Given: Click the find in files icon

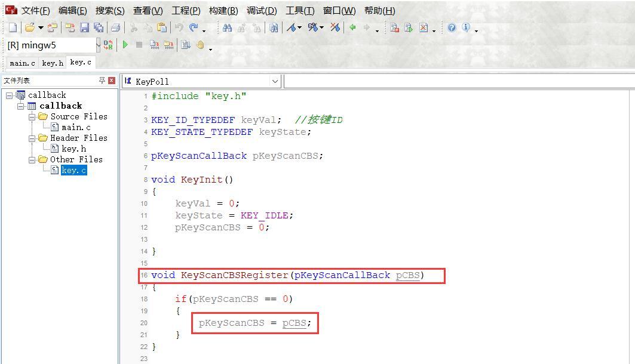Looking at the screenshot, I should click(274, 27).
